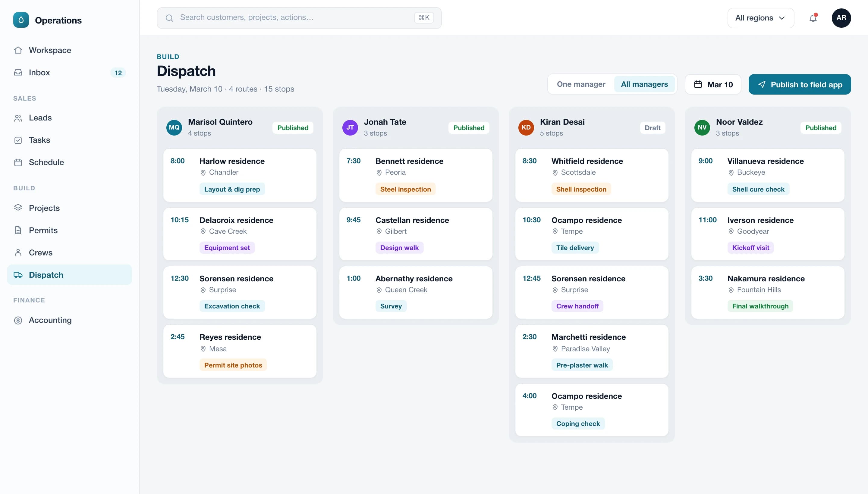
Task: Click the Steel inspection tag
Action: click(x=405, y=189)
